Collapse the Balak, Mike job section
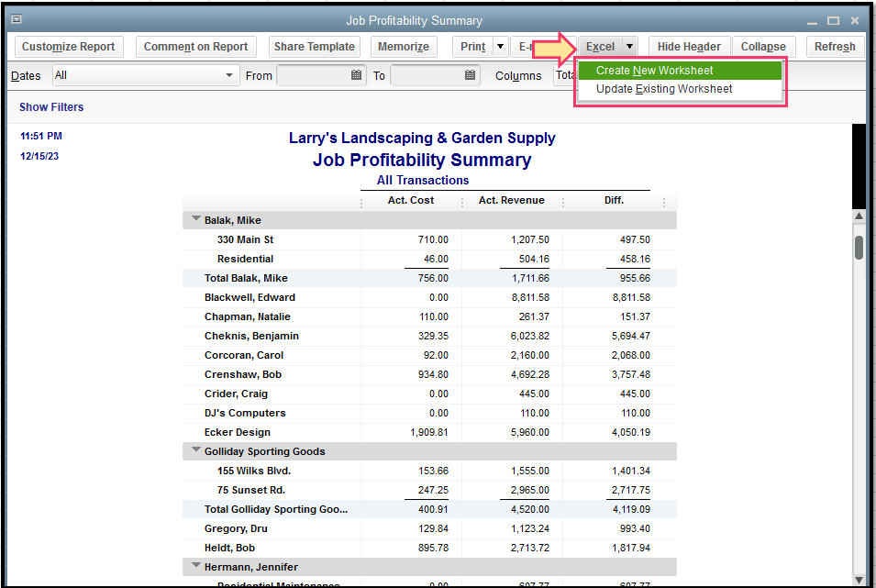Screen dimensions: 876x588 point(195,219)
